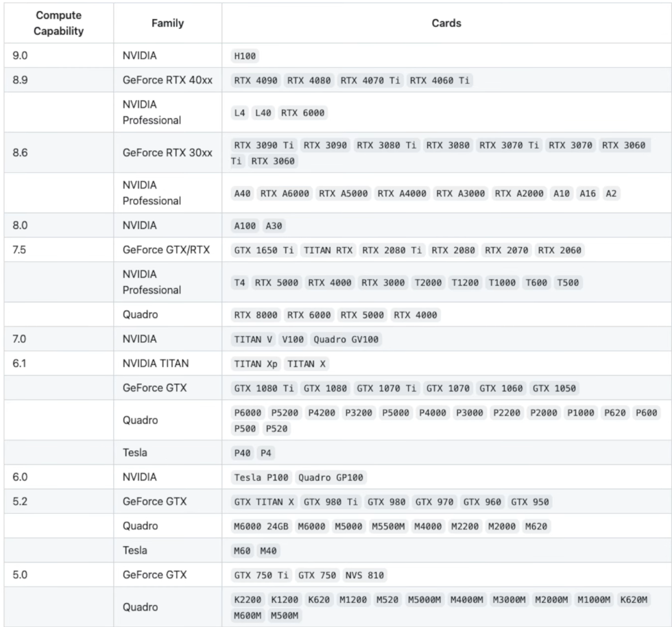672x627 pixels.
Task: Select the RTX A6000 card tag
Action: [x=285, y=193]
